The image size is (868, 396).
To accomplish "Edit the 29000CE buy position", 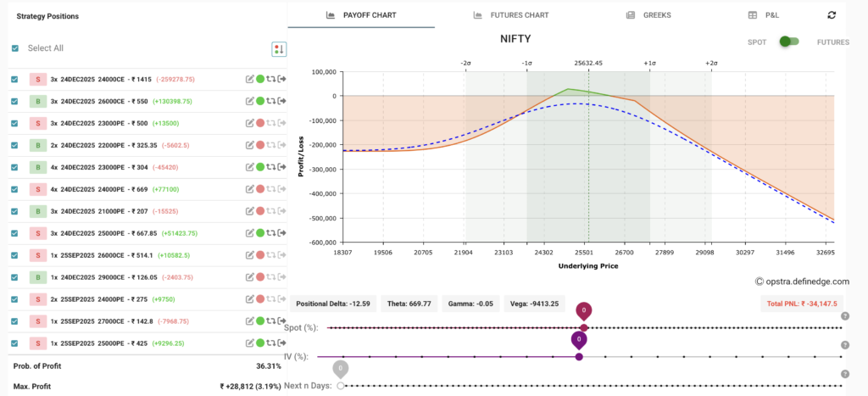I will pyautogui.click(x=250, y=277).
